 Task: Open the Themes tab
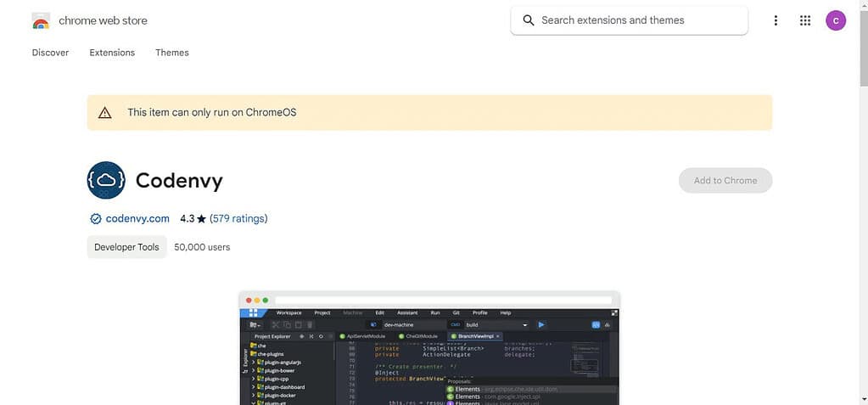point(172,53)
